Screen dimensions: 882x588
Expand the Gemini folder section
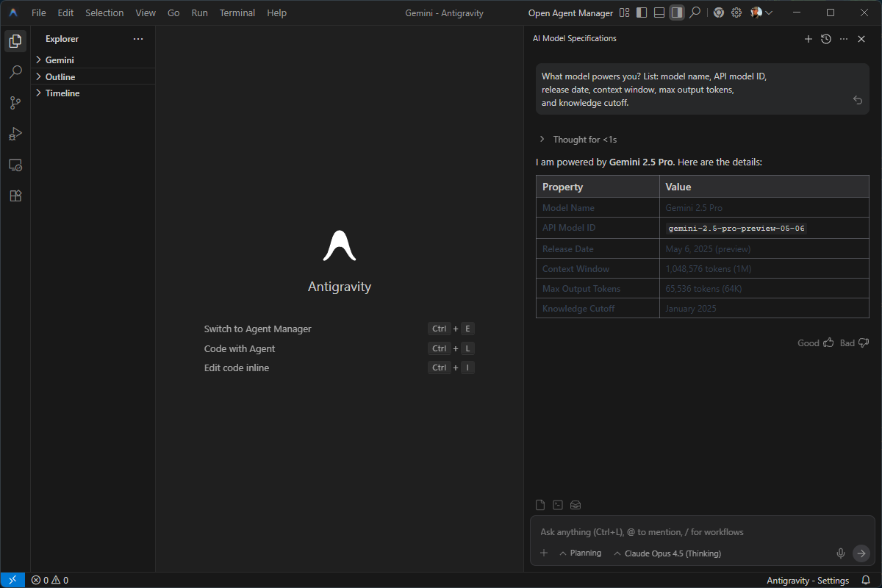click(x=93, y=60)
